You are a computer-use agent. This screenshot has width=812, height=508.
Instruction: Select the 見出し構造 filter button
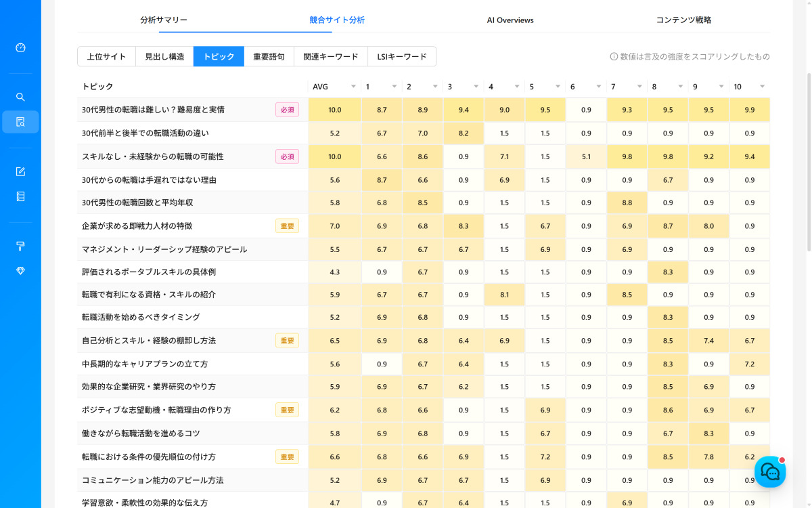coord(164,56)
